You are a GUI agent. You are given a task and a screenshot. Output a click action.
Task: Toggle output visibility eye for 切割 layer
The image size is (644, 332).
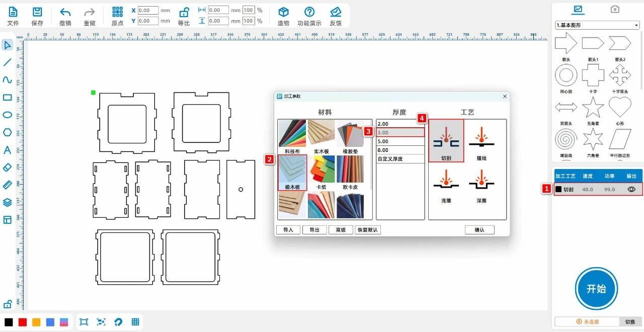(631, 190)
